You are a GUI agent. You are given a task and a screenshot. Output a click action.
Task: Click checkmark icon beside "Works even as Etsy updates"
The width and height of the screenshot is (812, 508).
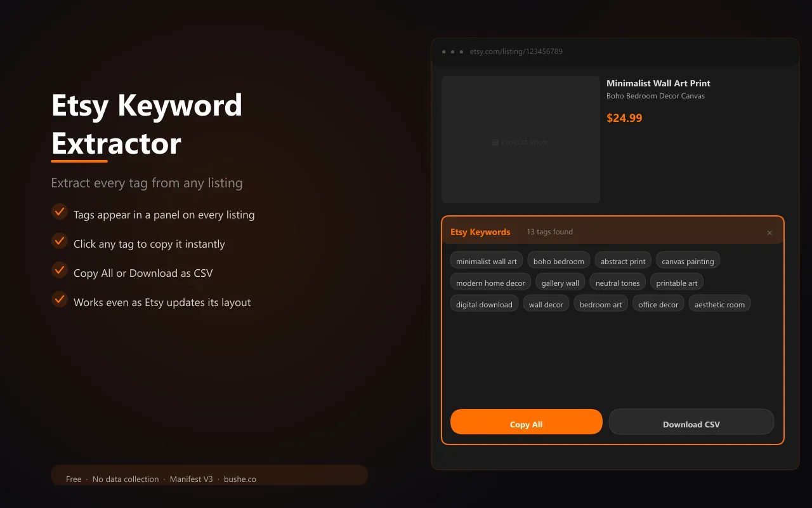coord(60,299)
